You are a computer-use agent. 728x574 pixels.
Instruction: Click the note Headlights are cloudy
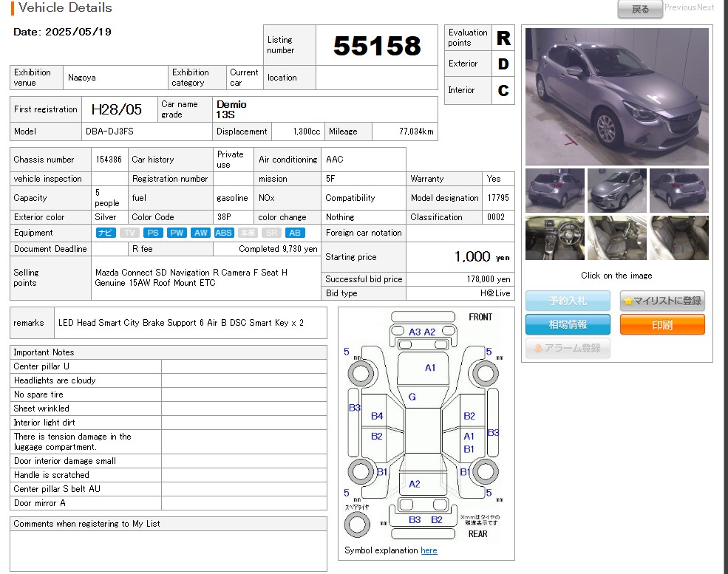55,380
